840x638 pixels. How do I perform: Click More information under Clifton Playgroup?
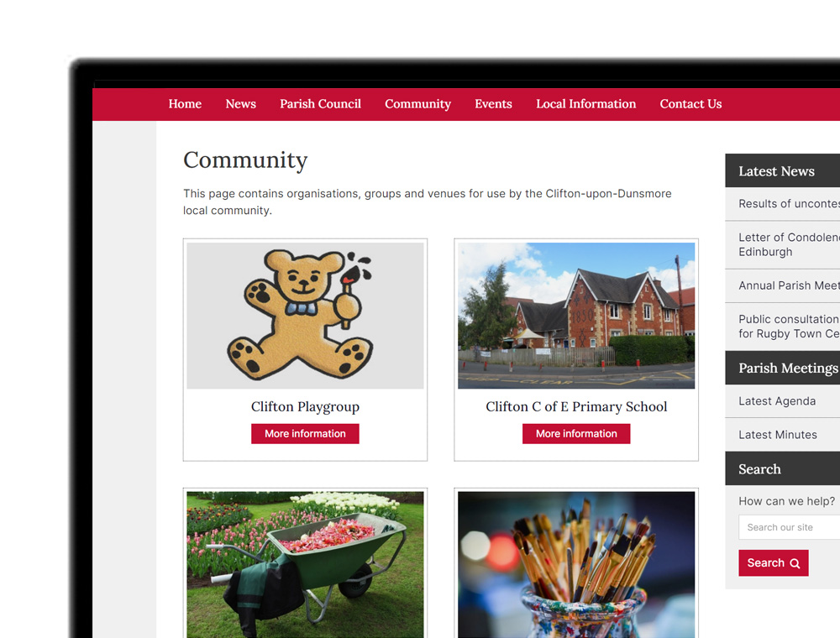coord(306,433)
